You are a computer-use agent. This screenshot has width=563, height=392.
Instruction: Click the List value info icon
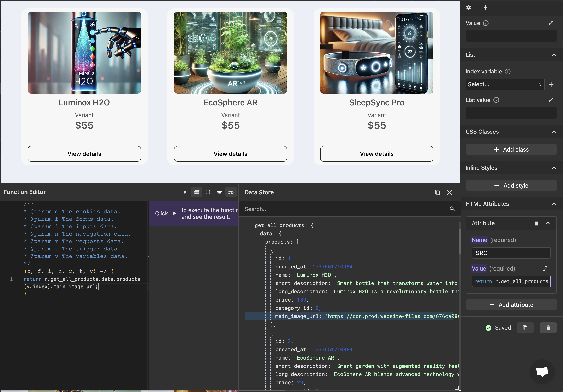[x=496, y=100]
